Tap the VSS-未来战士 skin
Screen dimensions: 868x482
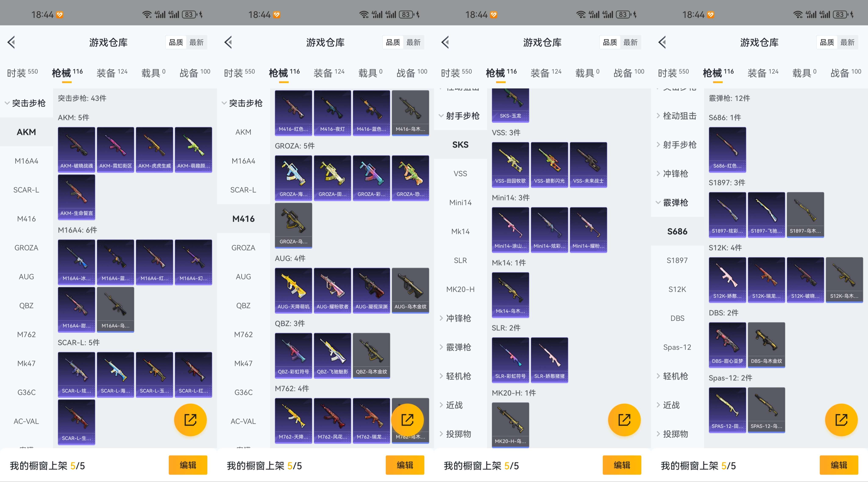click(588, 165)
